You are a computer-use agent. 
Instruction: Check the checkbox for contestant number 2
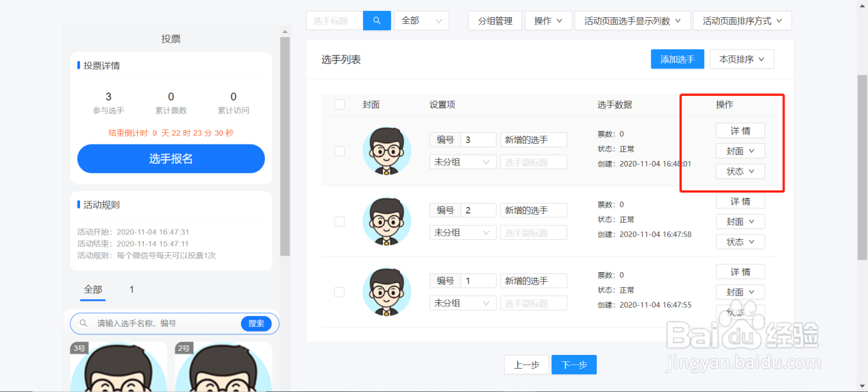[339, 221]
